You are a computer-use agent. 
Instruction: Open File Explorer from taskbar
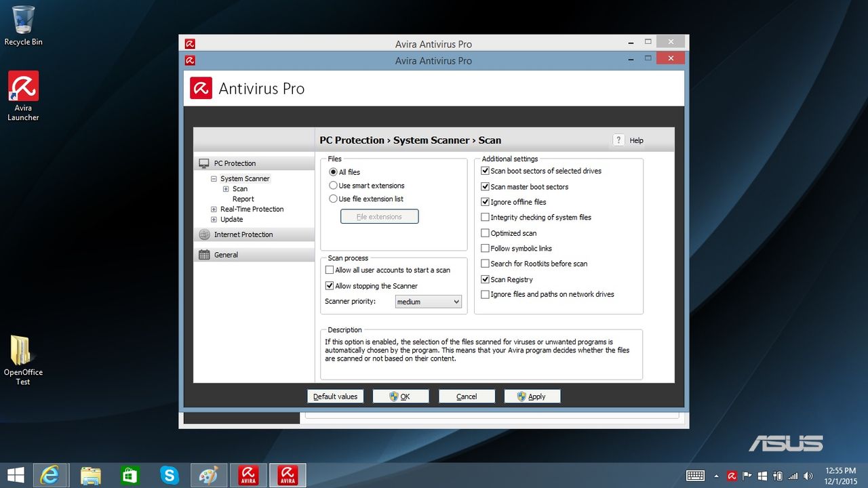[90, 475]
